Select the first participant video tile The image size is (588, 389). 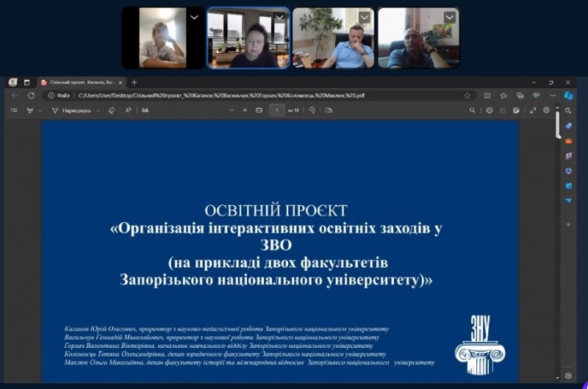pyautogui.click(x=163, y=38)
